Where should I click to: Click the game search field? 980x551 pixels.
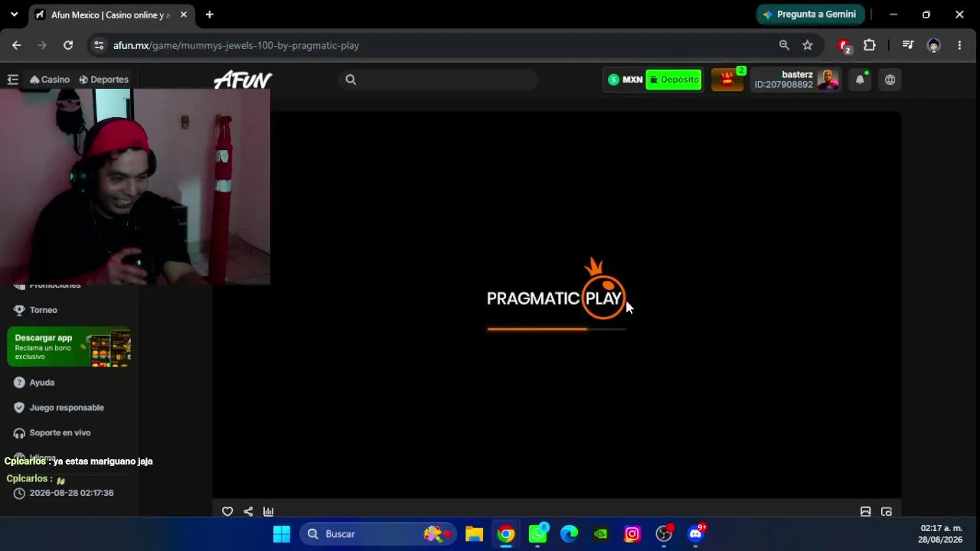point(438,80)
